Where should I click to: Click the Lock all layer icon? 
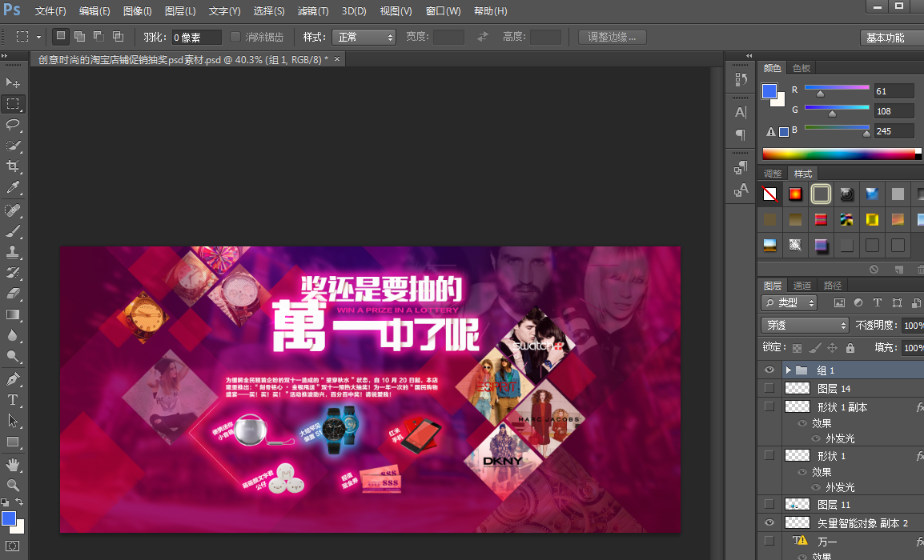(850, 348)
